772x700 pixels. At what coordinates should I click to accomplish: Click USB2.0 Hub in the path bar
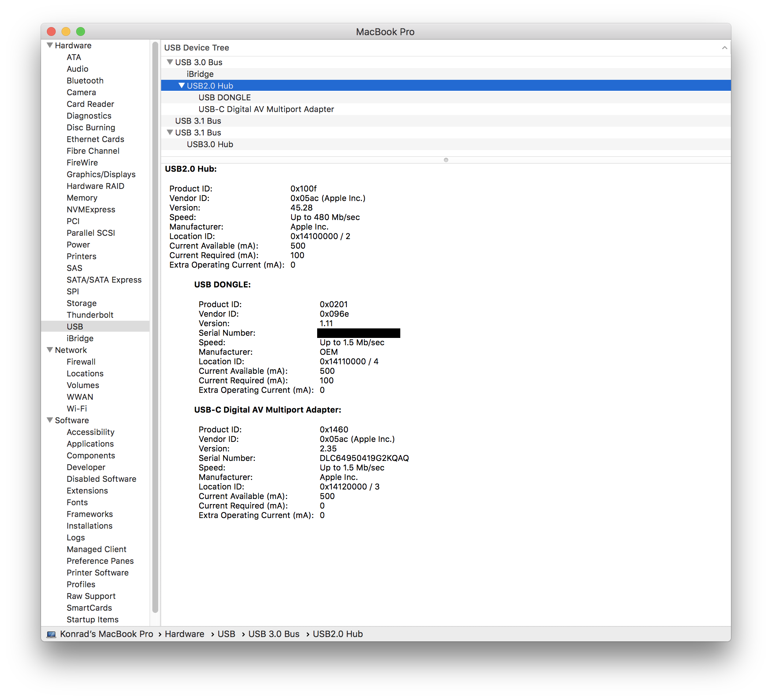tap(338, 634)
